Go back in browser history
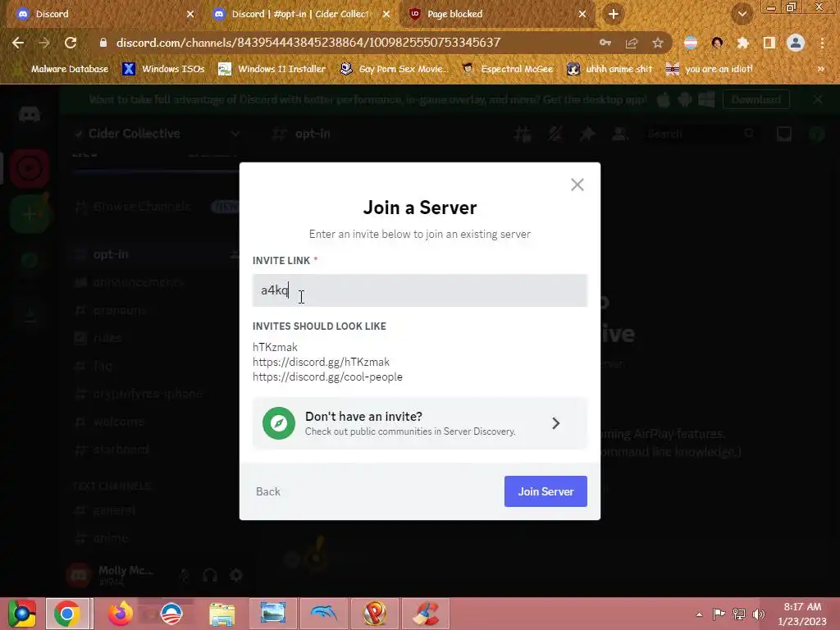 point(18,43)
